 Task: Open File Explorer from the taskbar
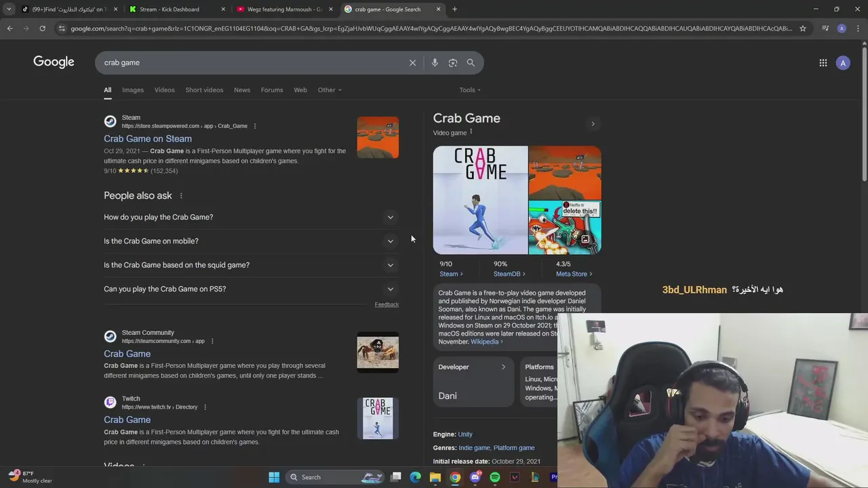click(435, 477)
